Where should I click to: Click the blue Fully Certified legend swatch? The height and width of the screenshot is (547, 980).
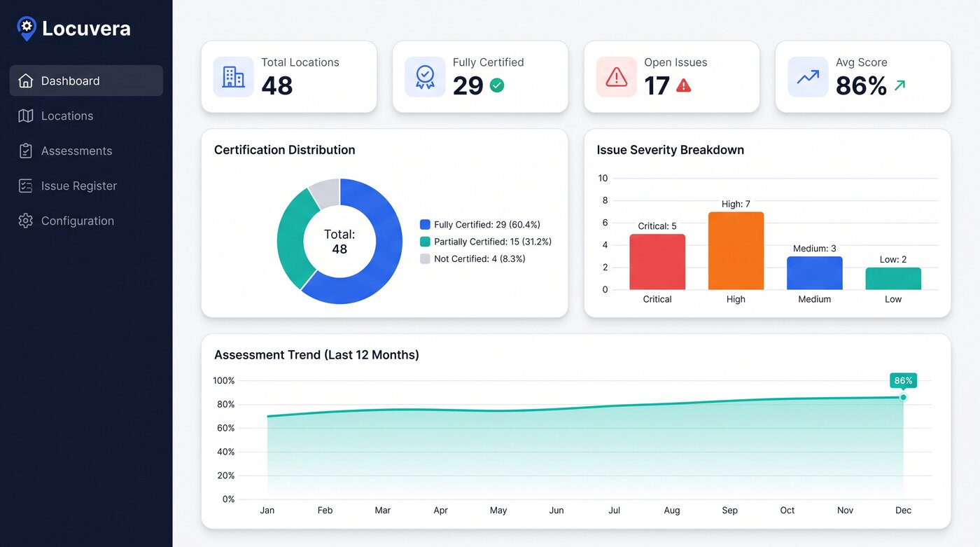pyautogui.click(x=425, y=225)
